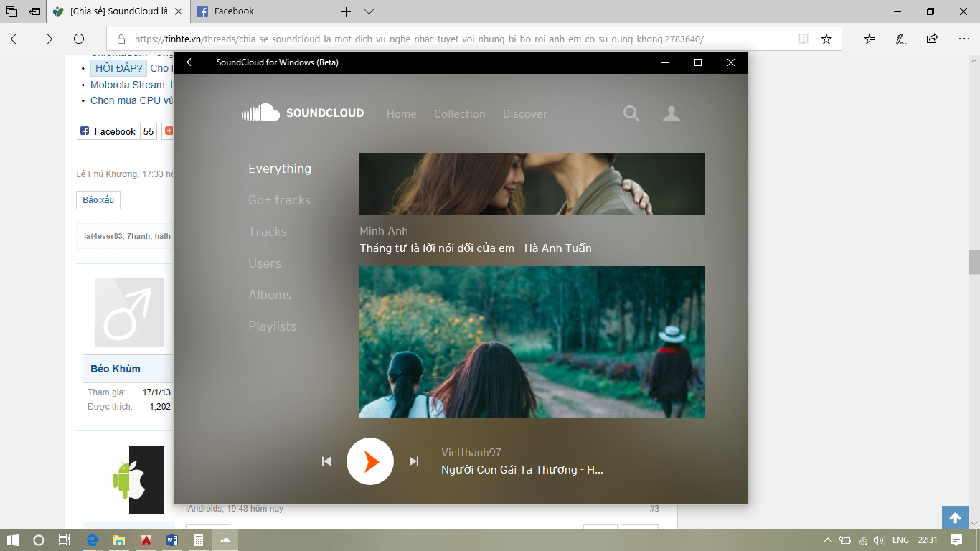Click the browser back arrow
Viewport: 980px width, 551px height.
(x=16, y=39)
